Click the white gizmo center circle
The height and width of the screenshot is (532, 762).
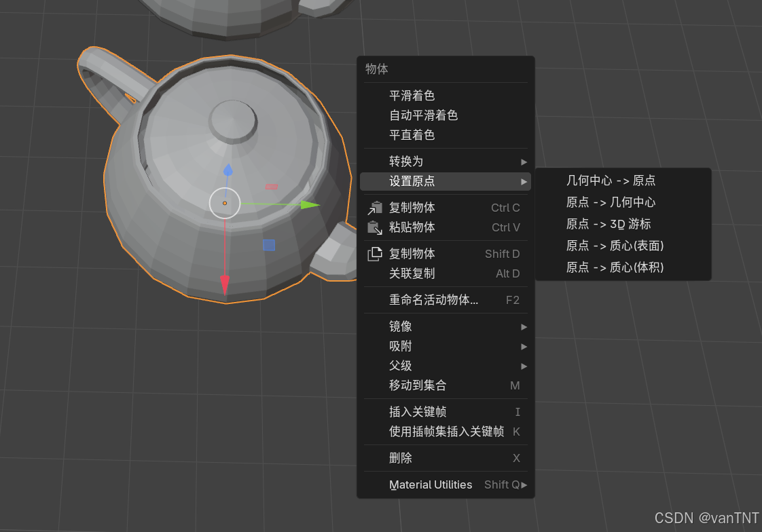(x=225, y=204)
